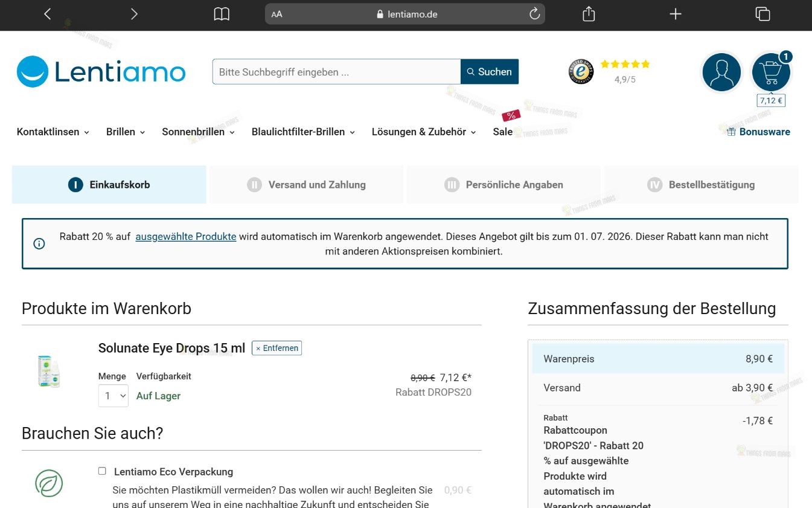Screen dimensions: 812x508
Task: Click the Versand ab 3,90 € row
Action: click(x=658, y=388)
